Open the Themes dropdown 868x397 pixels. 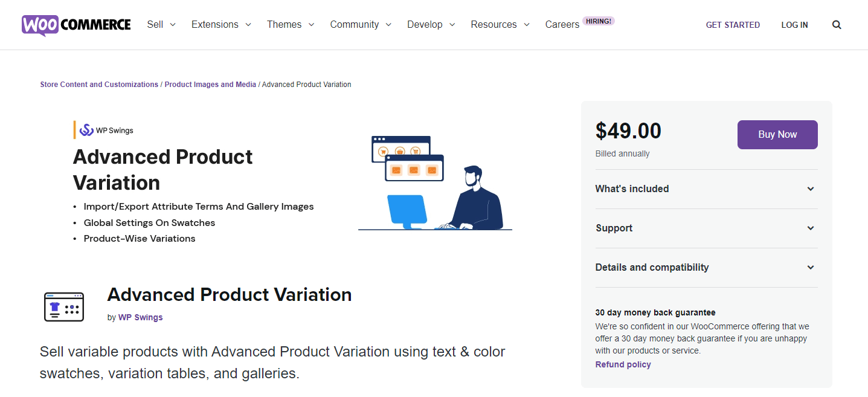click(291, 25)
